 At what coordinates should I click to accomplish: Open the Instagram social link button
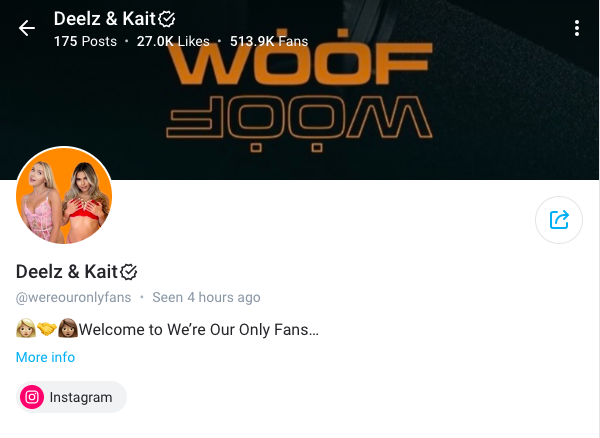pos(71,397)
